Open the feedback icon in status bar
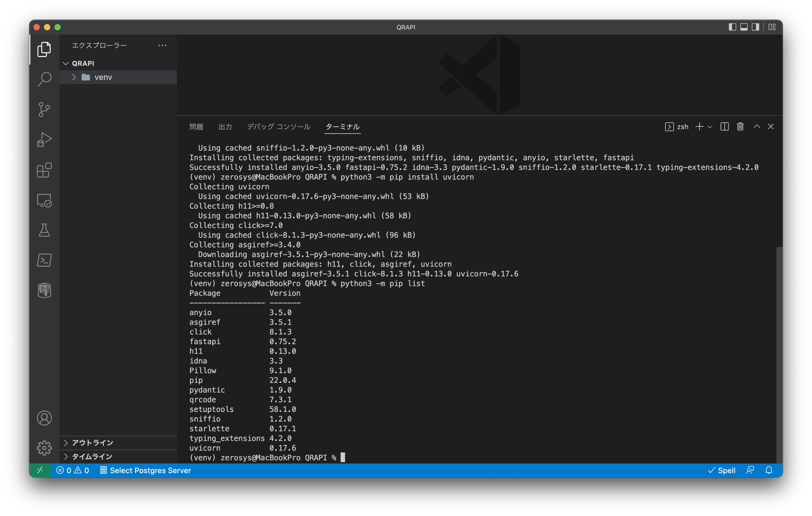The height and width of the screenshot is (516, 812). pos(750,470)
